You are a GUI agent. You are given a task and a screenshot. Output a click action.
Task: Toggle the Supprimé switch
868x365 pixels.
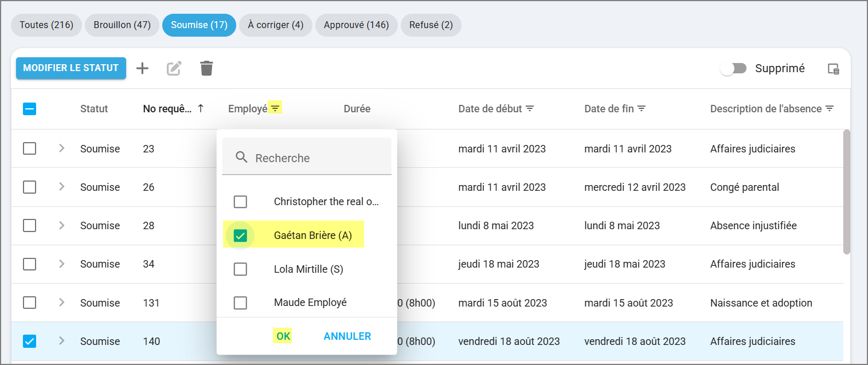click(733, 69)
